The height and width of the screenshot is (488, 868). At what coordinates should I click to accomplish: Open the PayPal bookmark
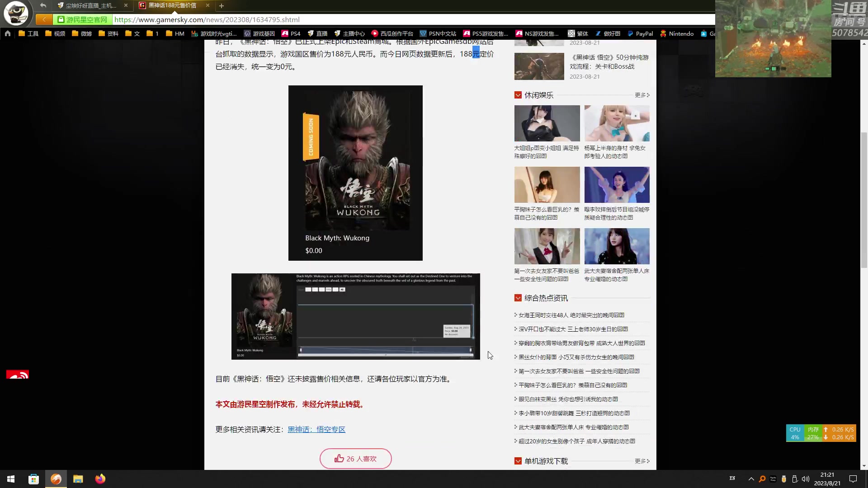tap(640, 33)
